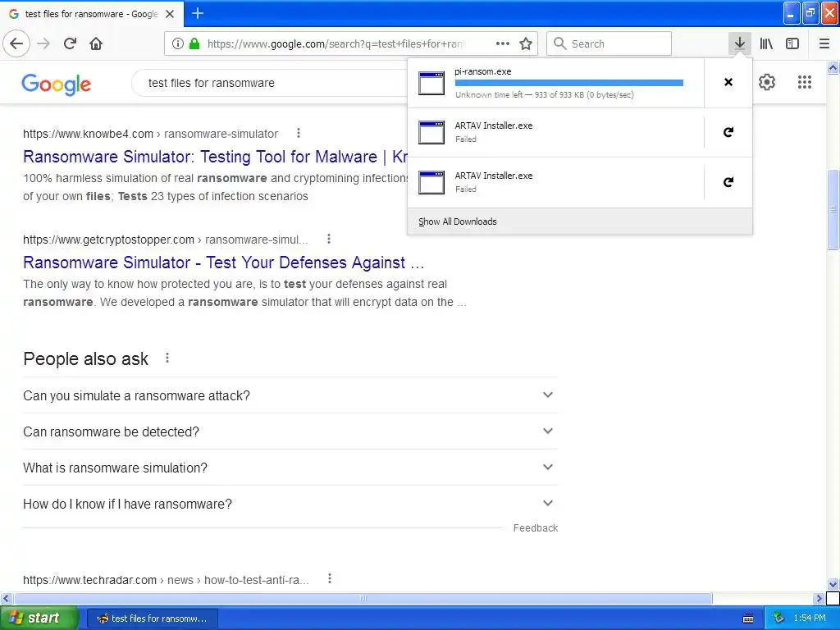Click the vertical scrollbar down arrow
This screenshot has height=630, width=840.
833,584
